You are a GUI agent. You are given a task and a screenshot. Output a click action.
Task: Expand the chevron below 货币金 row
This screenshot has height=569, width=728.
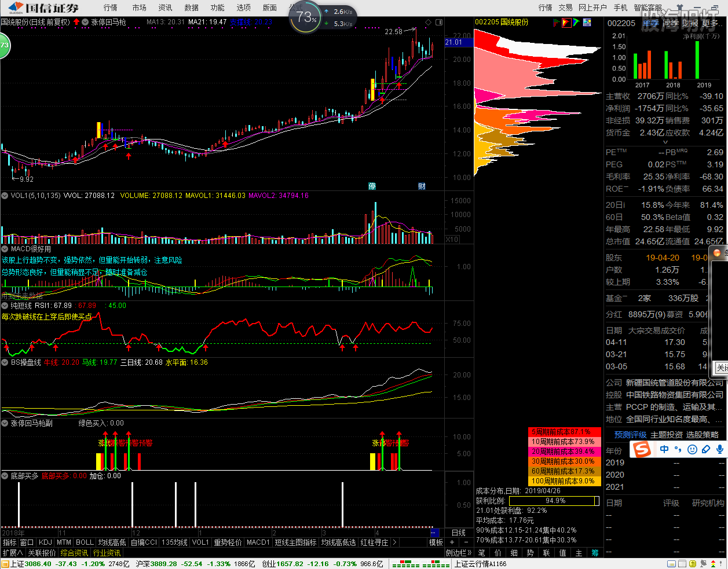pos(665,142)
